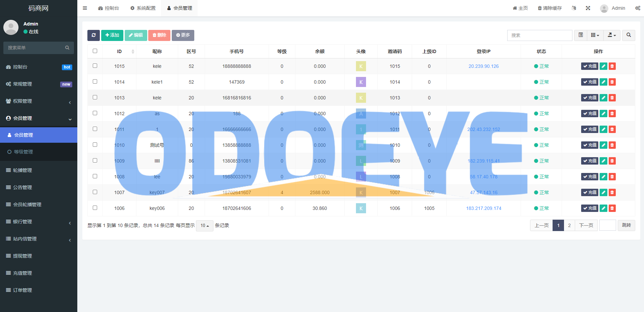Click the fullscreen toggle icon in header
The height and width of the screenshot is (312, 644).
pos(588,8)
